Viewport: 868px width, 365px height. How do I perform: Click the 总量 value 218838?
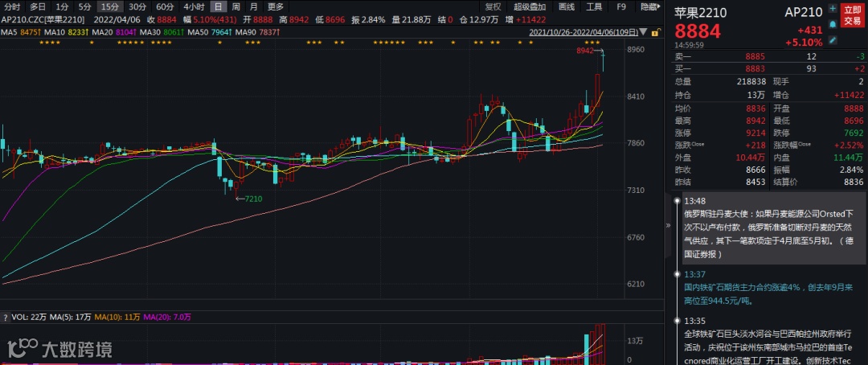pyautogui.click(x=751, y=81)
